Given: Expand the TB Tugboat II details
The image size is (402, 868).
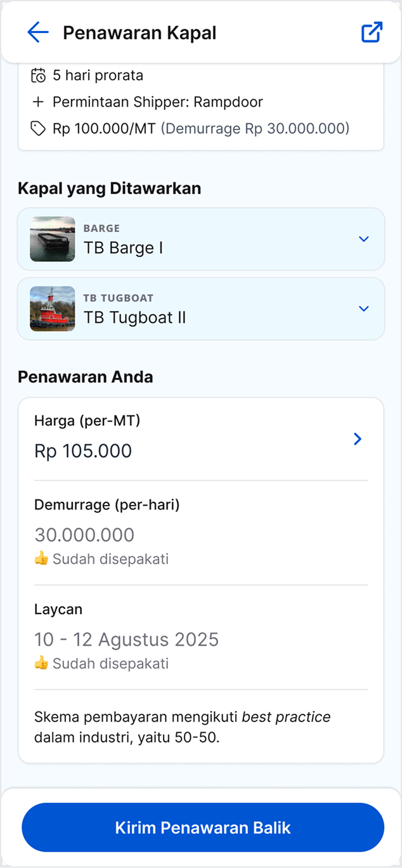Looking at the screenshot, I should coord(363,309).
